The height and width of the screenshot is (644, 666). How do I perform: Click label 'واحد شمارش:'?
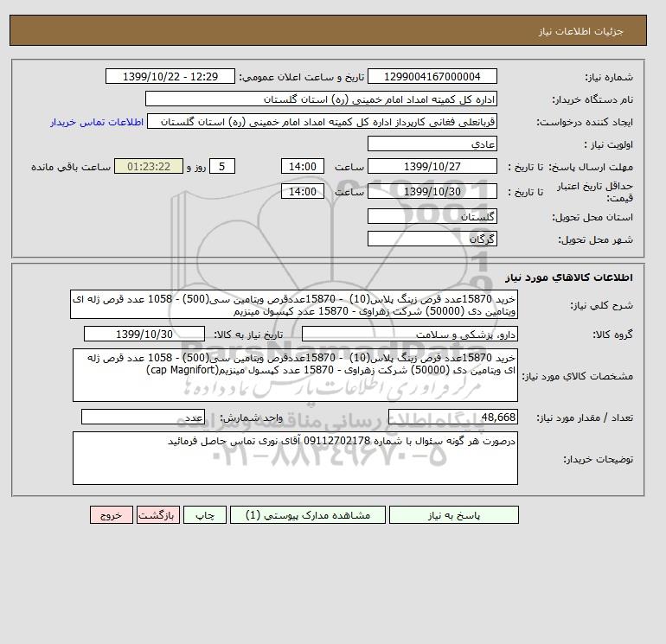251,418
